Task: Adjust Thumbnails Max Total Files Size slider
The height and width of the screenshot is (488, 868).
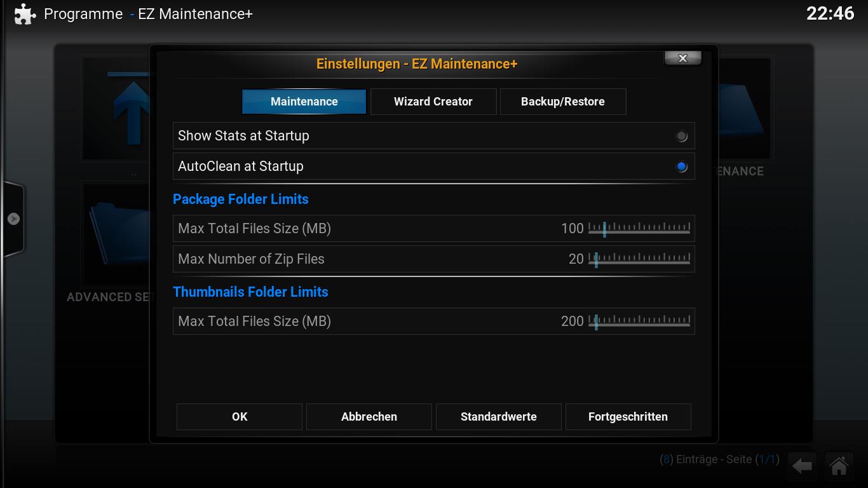Action: [x=639, y=322]
